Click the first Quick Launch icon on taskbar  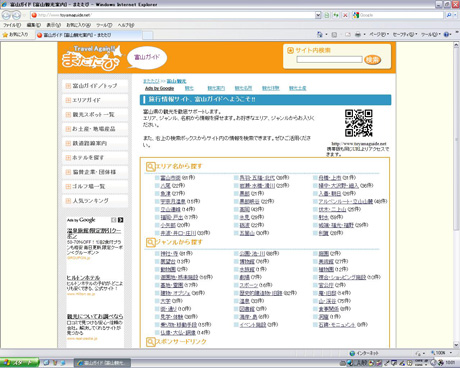(46, 363)
